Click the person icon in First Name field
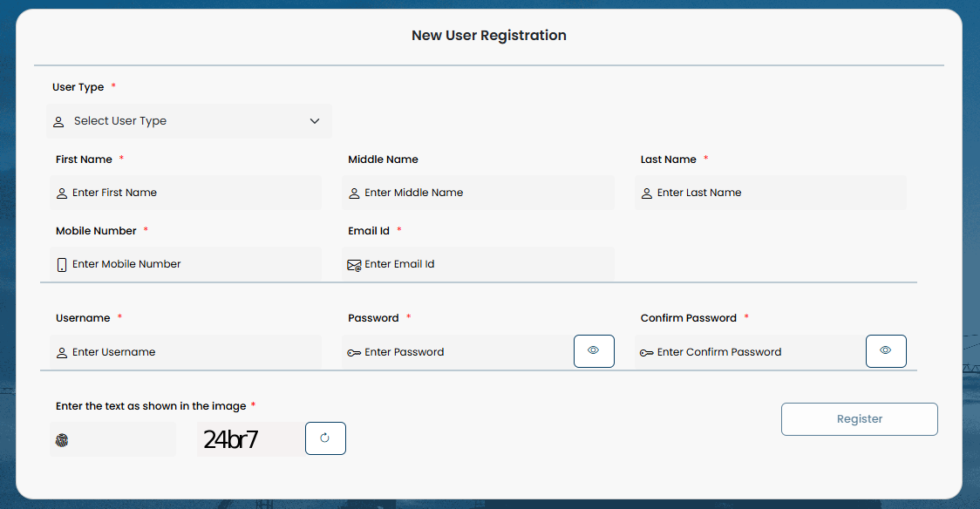The image size is (980, 509). pyautogui.click(x=62, y=193)
